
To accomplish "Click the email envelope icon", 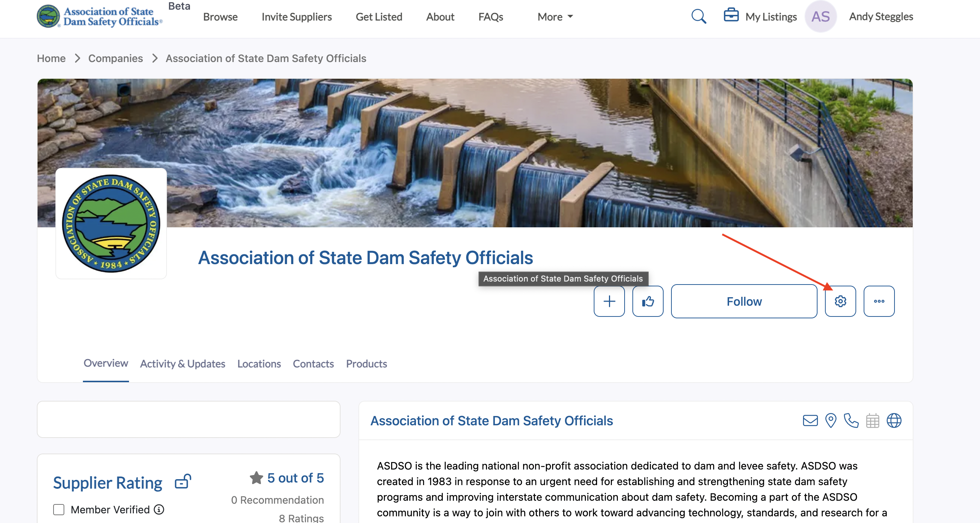I will tap(810, 420).
